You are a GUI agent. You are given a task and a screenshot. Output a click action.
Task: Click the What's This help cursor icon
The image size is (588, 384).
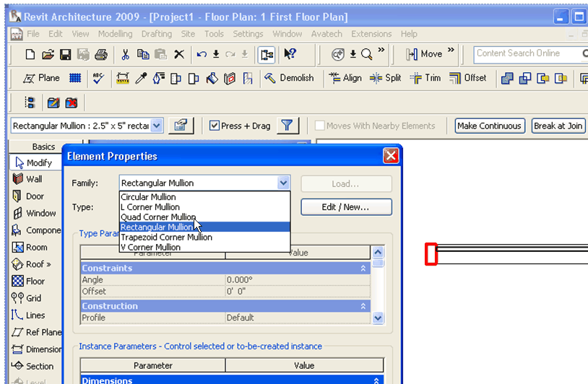pos(290,54)
